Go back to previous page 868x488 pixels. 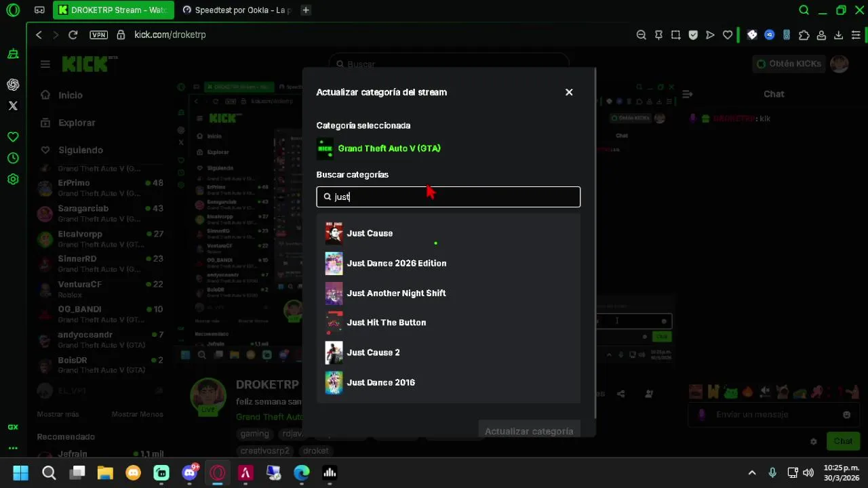pyautogui.click(x=39, y=35)
